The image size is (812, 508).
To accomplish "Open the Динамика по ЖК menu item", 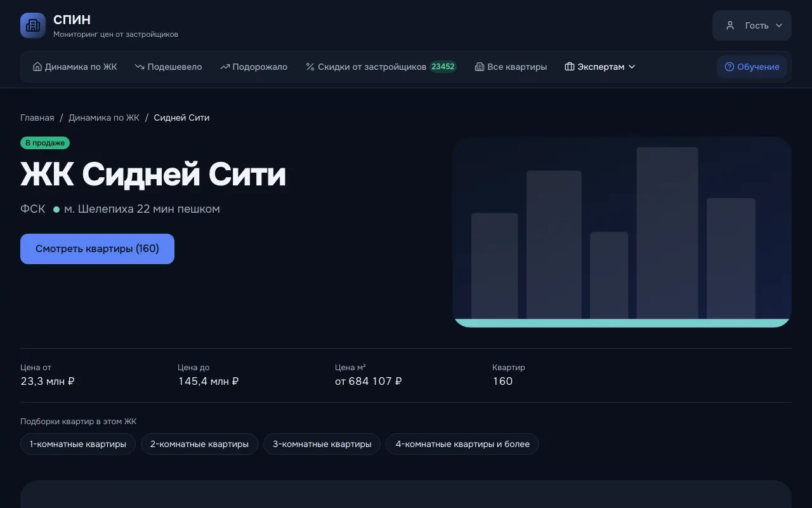I will (75, 67).
